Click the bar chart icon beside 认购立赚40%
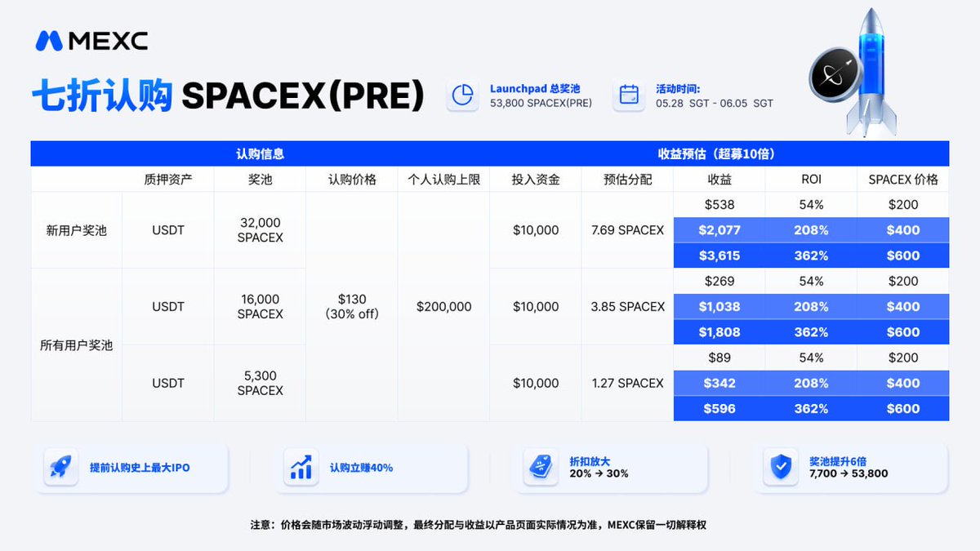The width and height of the screenshot is (980, 551). click(301, 469)
